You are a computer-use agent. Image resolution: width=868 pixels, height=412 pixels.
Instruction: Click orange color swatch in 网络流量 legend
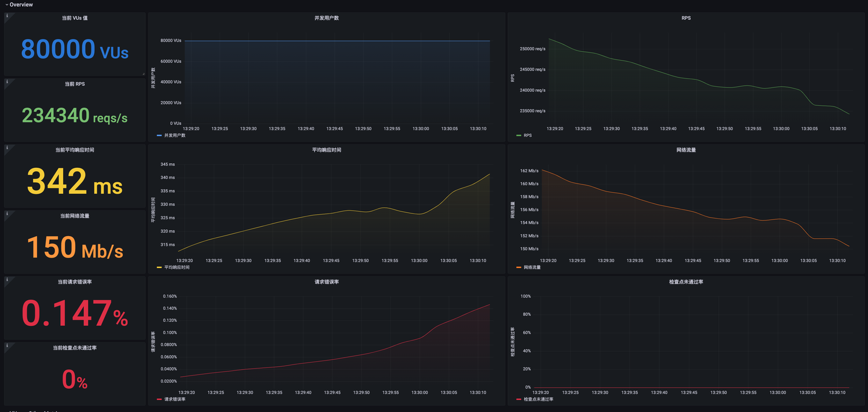pyautogui.click(x=518, y=267)
